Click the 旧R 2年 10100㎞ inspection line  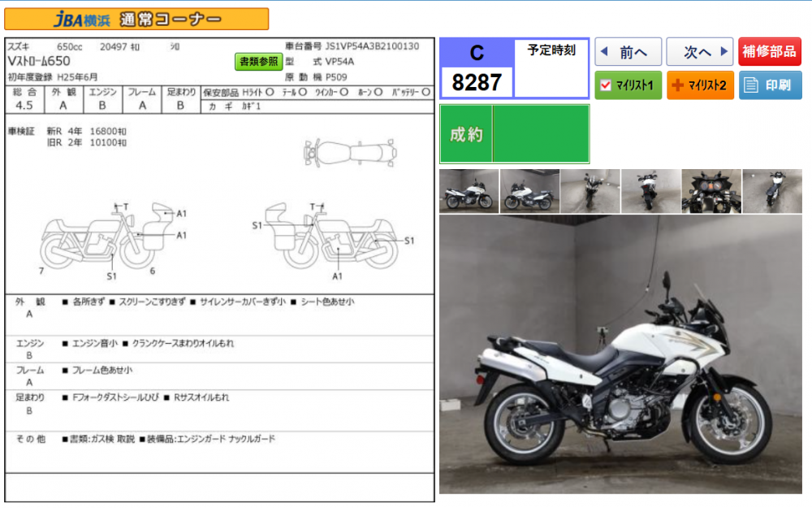(x=87, y=142)
